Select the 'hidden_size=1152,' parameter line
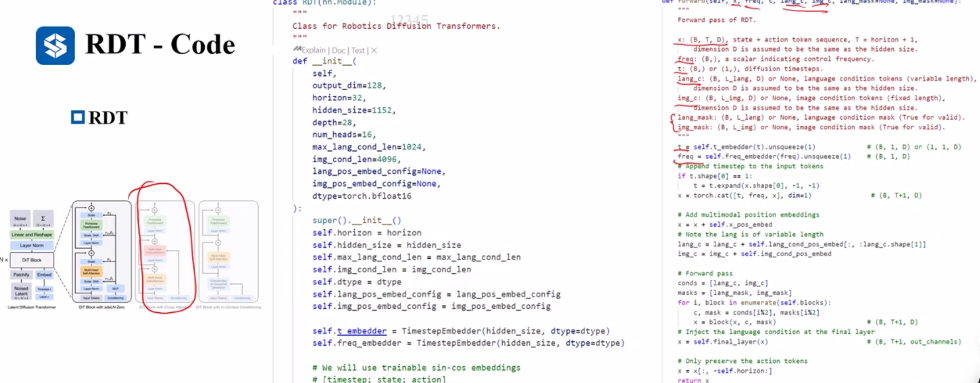 pos(354,110)
